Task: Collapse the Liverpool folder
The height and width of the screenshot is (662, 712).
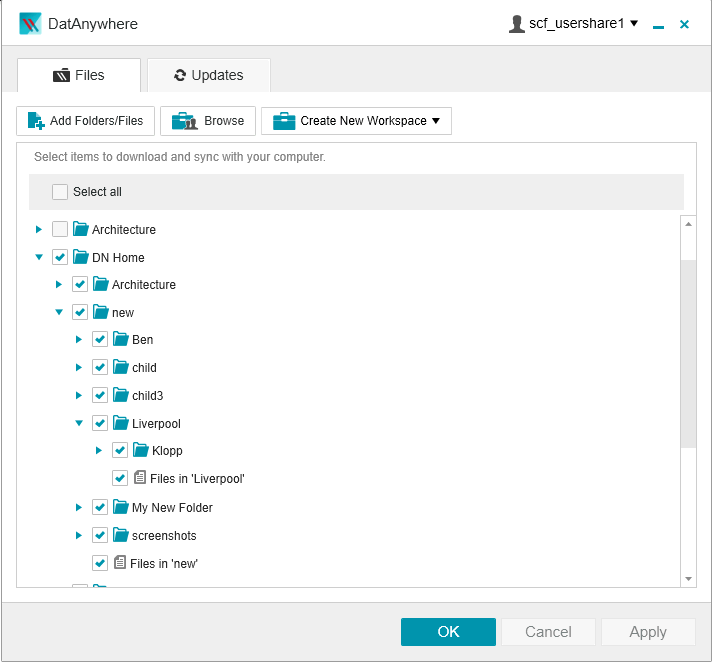Action: tap(79, 423)
